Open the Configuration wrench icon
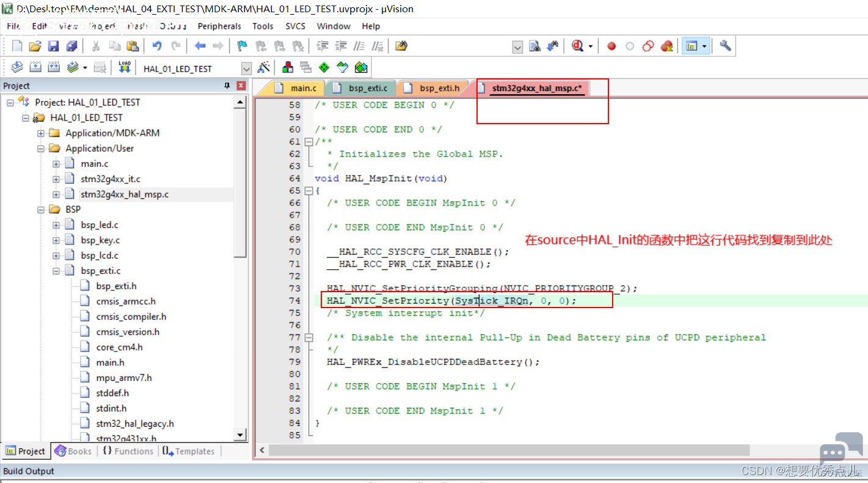This screenshot has width=868, height=483. pos(725,46)
